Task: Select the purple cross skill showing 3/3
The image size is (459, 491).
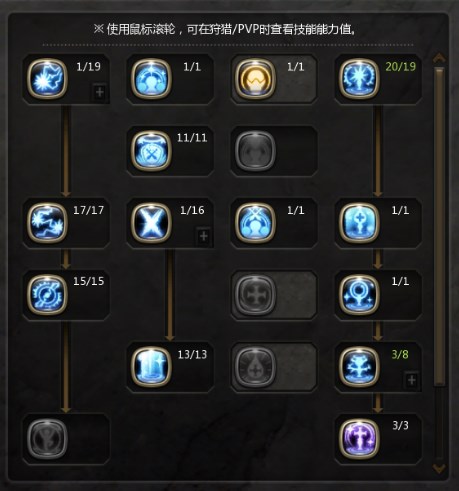Action: 359,438
